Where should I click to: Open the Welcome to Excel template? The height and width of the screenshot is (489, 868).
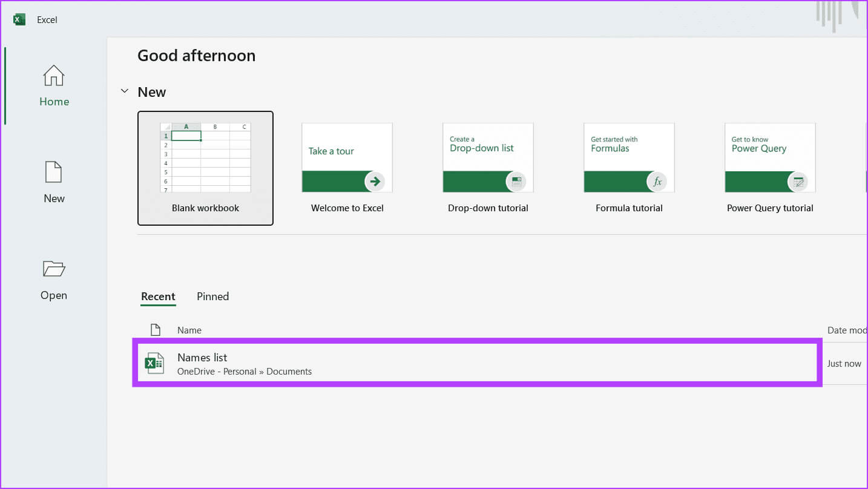pyautogui.click(x=347, y=159)
